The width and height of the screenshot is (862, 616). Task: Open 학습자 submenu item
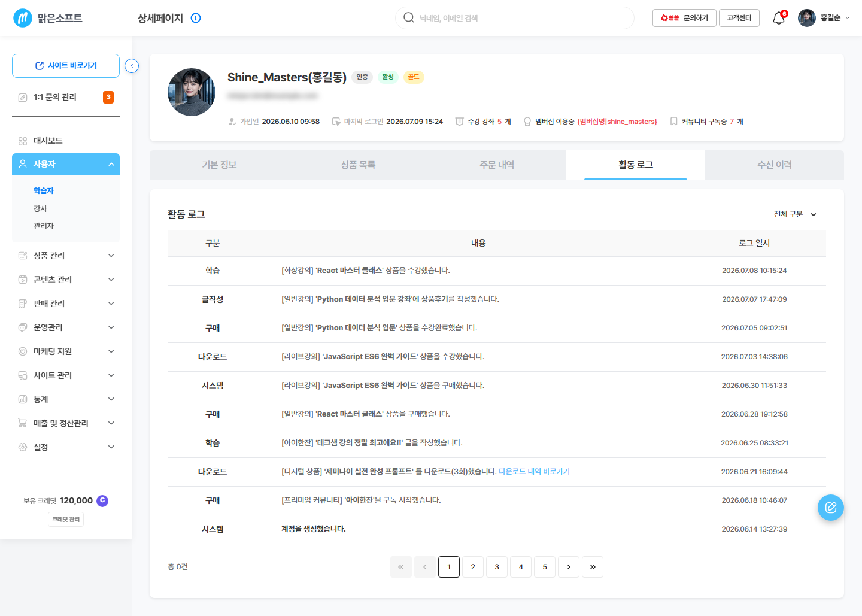44,191
